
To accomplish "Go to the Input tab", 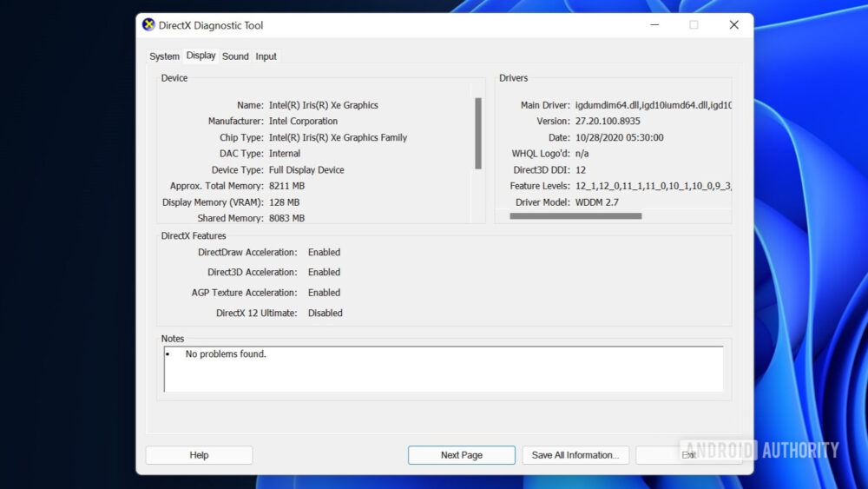I will [x=266, y=56].
